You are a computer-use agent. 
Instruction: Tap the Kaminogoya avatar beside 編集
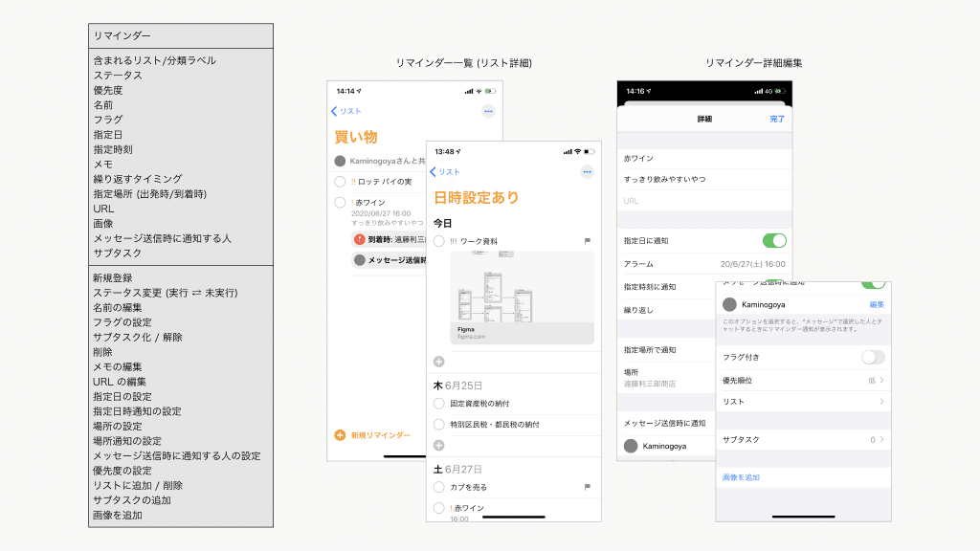pos(729,305)
